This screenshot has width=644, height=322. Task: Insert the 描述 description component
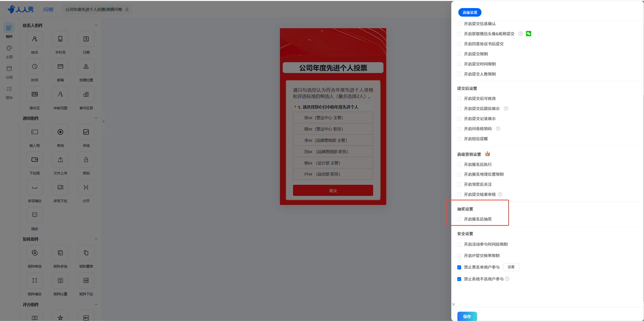tap(35, 215)
